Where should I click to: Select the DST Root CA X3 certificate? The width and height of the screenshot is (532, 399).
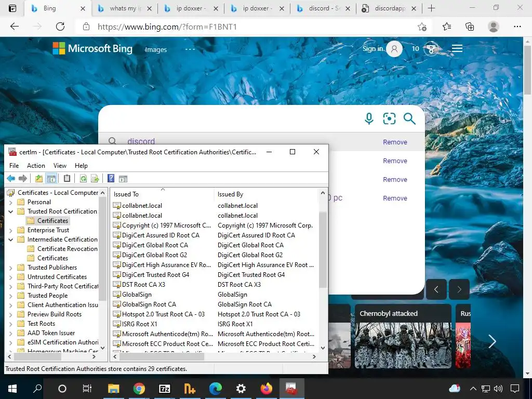[143, 285]
